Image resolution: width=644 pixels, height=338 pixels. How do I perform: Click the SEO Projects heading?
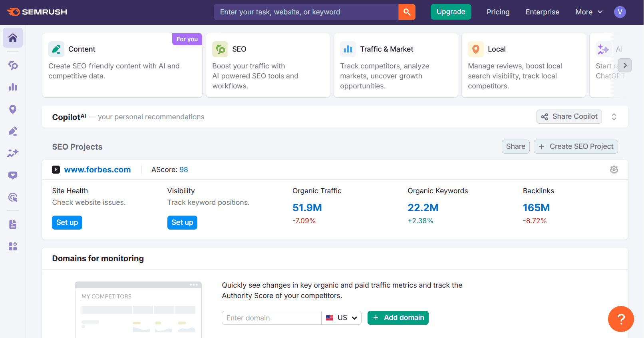click(x=77, y=147)
